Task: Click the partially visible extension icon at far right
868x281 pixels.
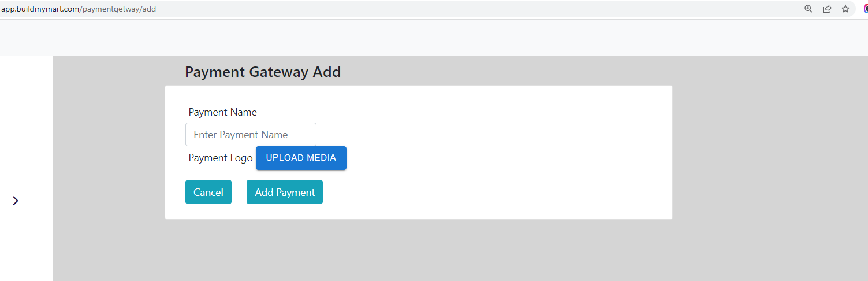Action: [866, 9]
